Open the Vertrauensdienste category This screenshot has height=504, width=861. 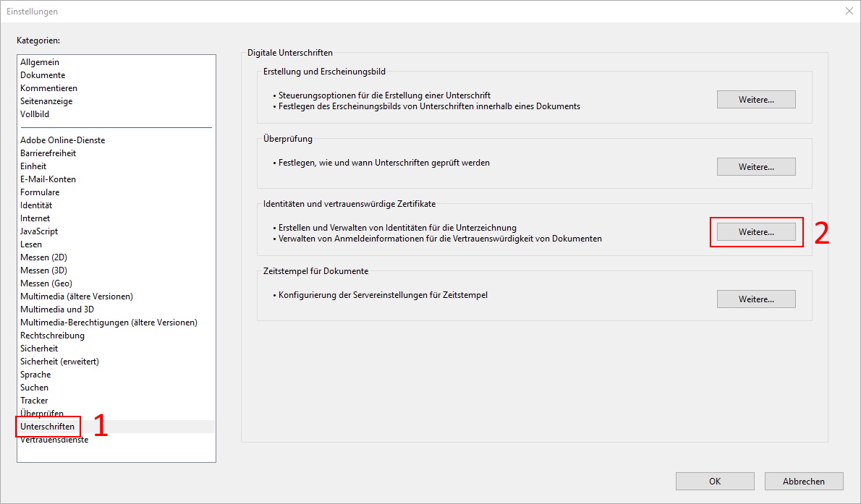54,440
